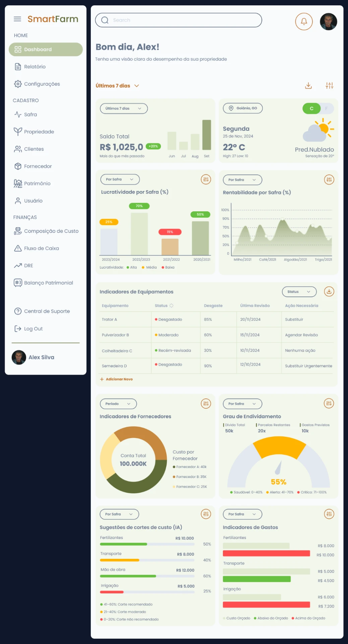The image size is (348, 644).
Task: Go to the Dashboard menu item
Action: tap(46, 50)
